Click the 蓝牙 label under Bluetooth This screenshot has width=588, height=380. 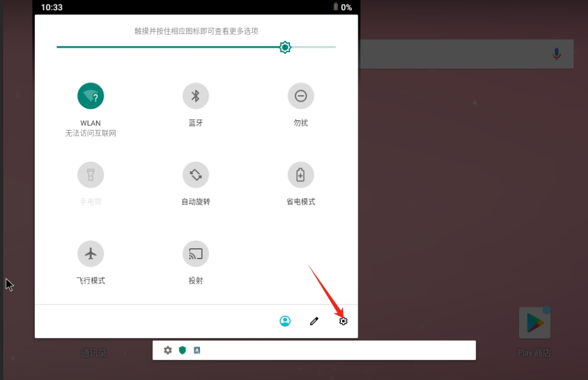(196, 123)
